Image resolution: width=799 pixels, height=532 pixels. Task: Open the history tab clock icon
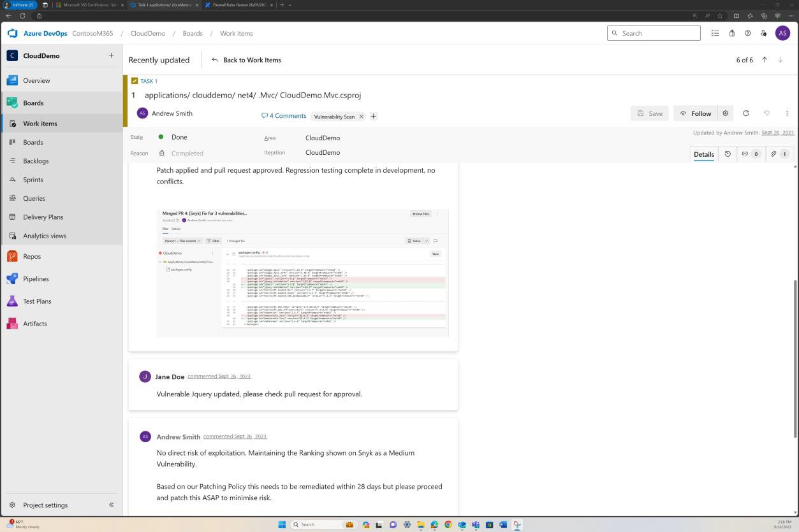728,154
